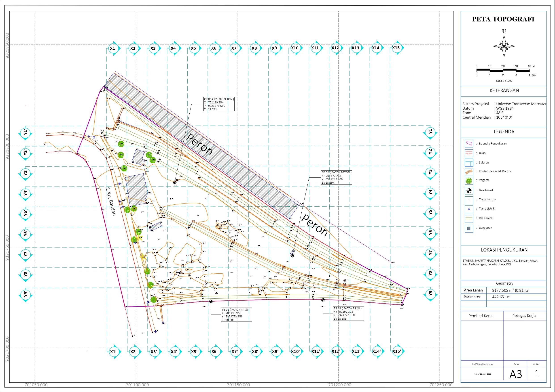Click the PETA TOPOGRAFI title

[x=503, y=19]
